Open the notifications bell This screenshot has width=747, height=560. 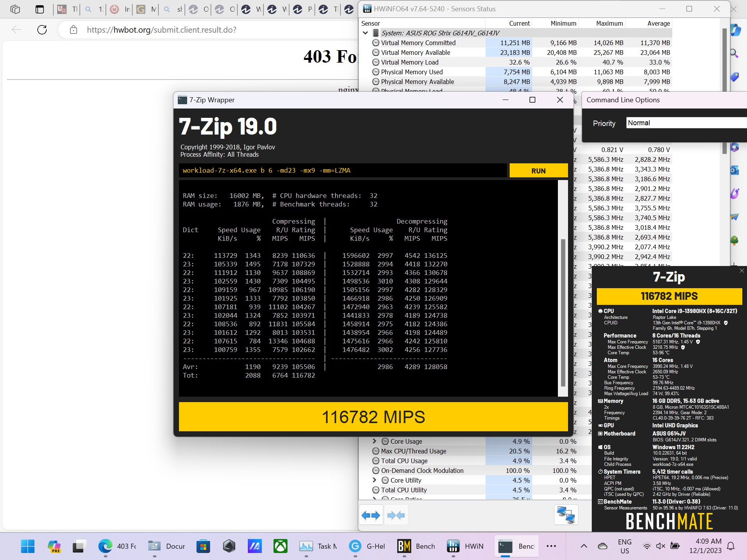click(x=731, y=546)
